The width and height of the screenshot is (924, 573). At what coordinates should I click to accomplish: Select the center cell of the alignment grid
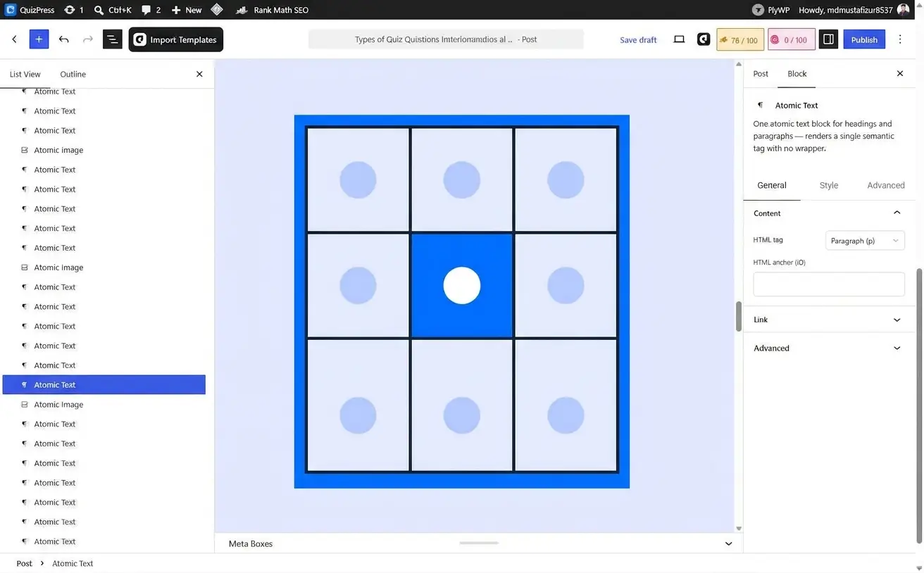(462, 286)
